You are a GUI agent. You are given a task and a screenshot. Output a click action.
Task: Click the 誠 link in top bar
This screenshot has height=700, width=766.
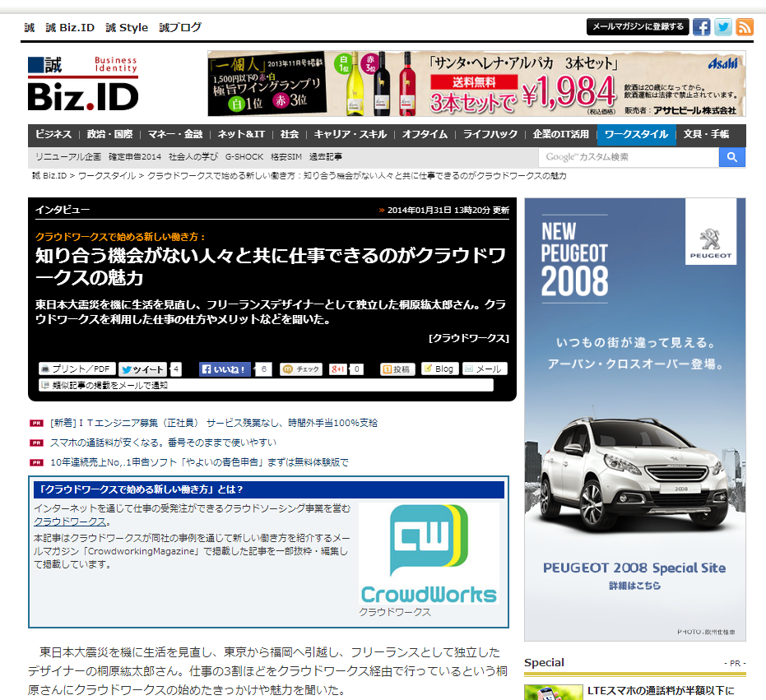[x=30, y=28]
